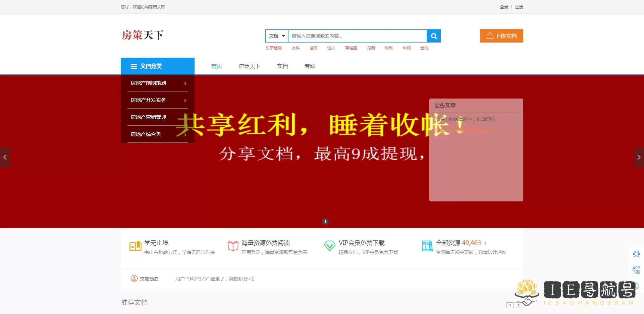Screen dimensions: 644x314
Task: Click the next banner arrow on right edge
Action: 639,157
